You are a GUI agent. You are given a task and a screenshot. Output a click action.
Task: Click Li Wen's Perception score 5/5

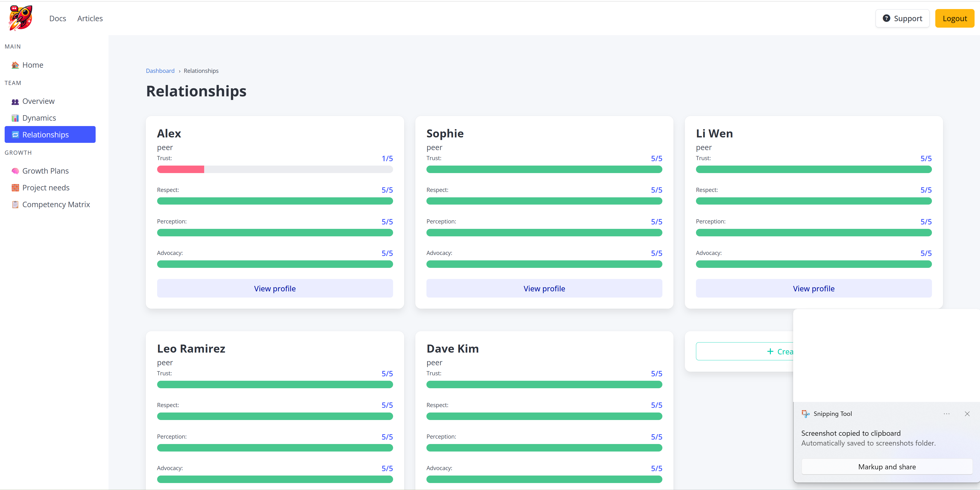tap(925, 222)
